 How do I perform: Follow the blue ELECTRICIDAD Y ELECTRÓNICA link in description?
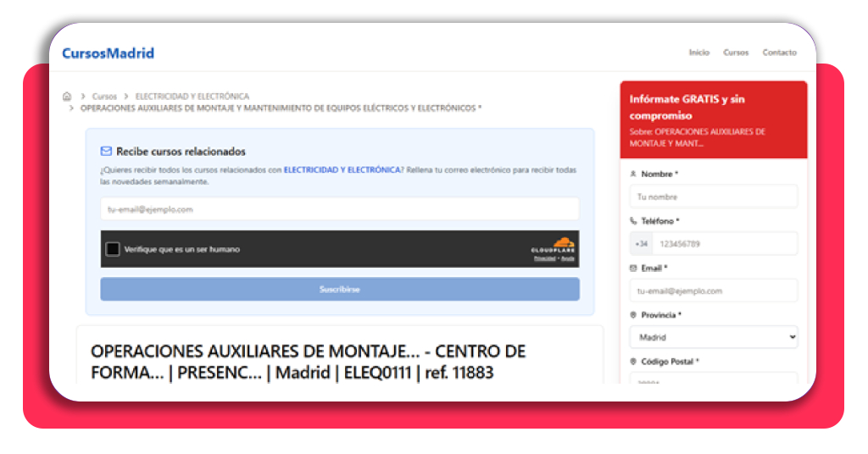342,169
